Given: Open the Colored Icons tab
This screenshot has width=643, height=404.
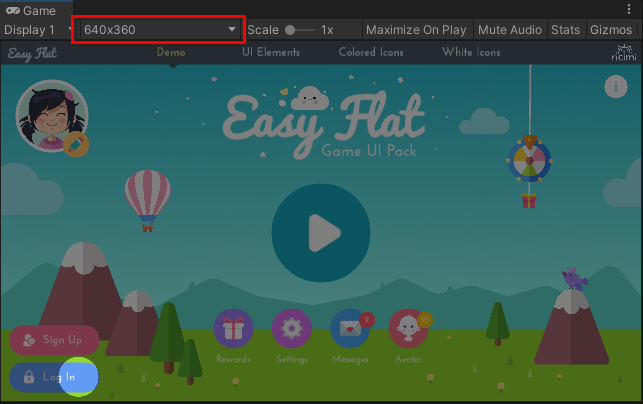Looking at the screenshot, I should click(371, 52).
